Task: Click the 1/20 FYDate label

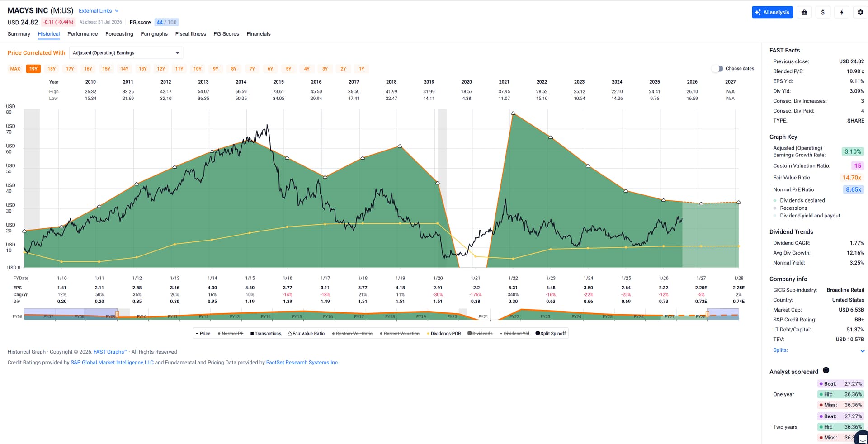Action: coord(438,278)
